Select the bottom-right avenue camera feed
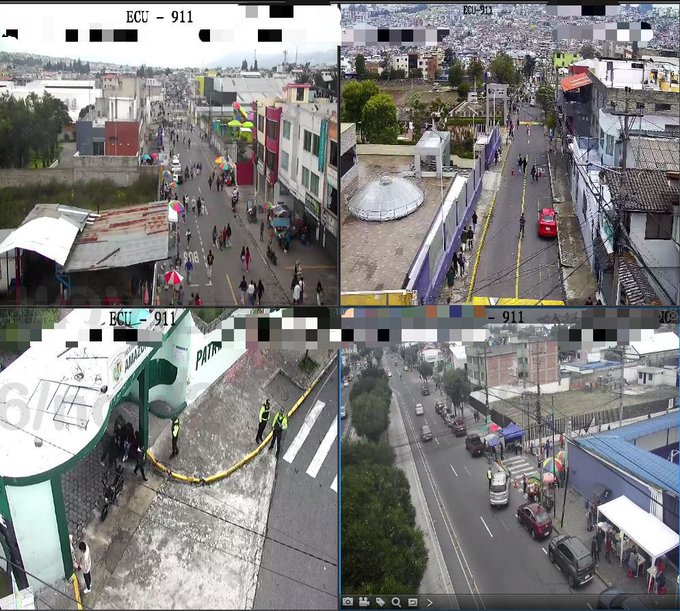This screenshot has width=680, height=611. click(x=510, y=460)
